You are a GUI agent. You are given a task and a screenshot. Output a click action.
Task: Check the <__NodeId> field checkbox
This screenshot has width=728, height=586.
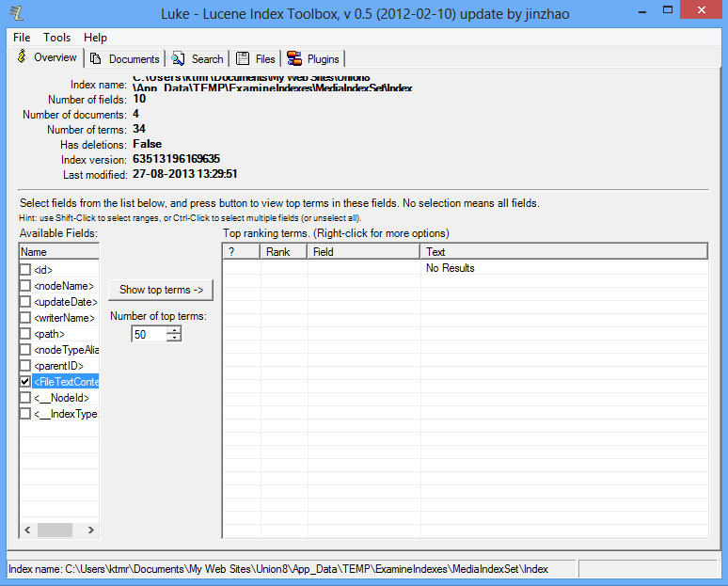coord(25,398)
